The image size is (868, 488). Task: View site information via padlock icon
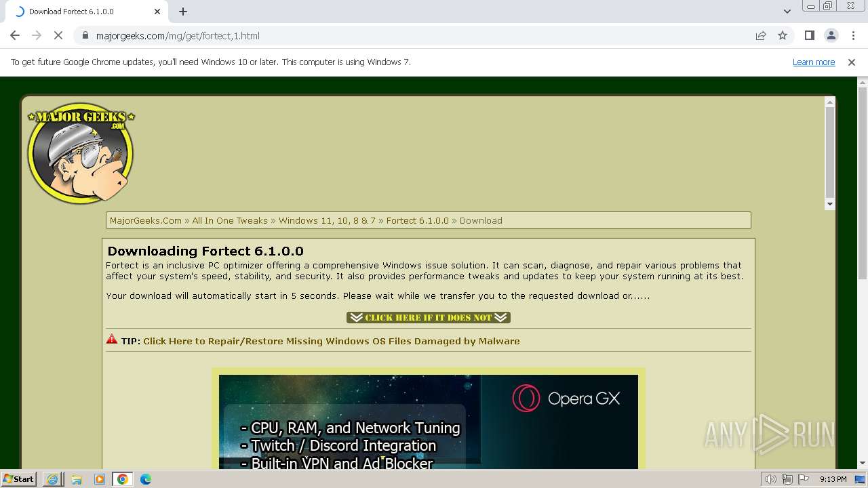point(85,36)
